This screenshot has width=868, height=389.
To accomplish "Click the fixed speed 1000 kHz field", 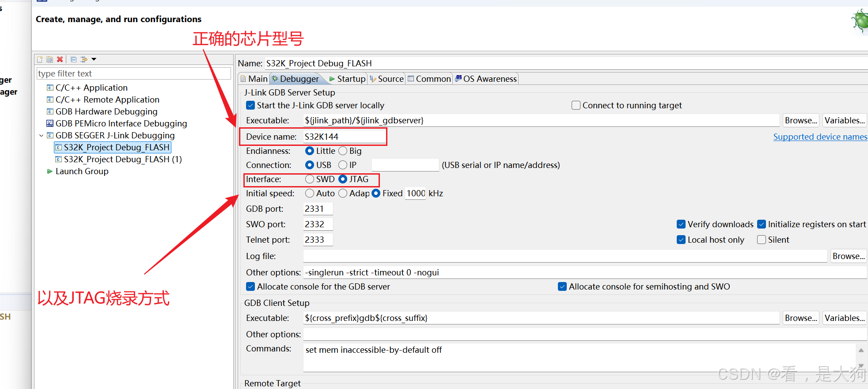I will [x=416, y=193].
